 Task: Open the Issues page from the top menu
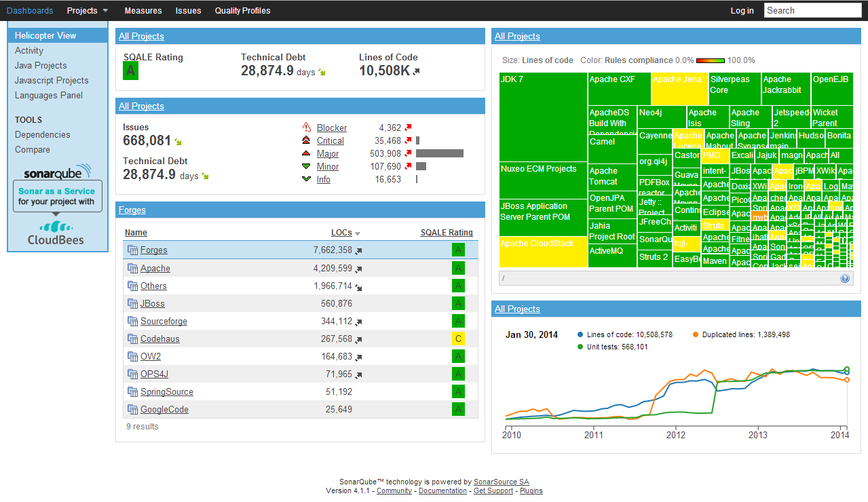point(188,10)
